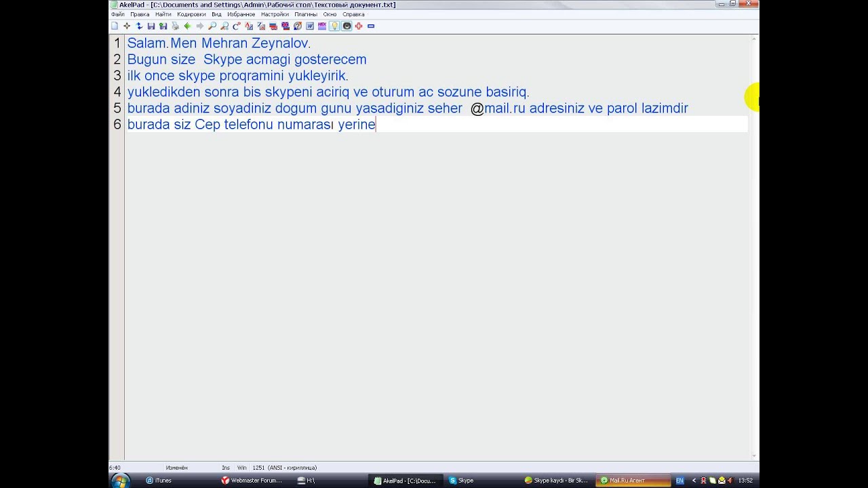This screenshot has height=488, width=868.
Task: Click the red and blue bars icon
Action: [273, 26]
